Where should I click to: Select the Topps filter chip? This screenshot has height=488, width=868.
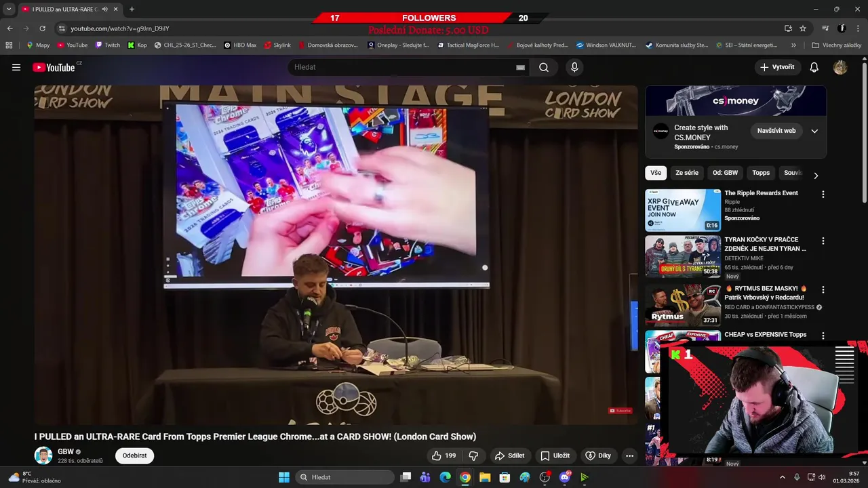point(761,173)
